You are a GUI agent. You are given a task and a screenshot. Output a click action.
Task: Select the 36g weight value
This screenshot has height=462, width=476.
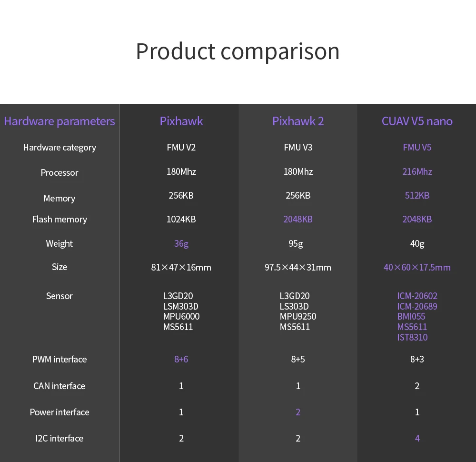coord(181,243)
